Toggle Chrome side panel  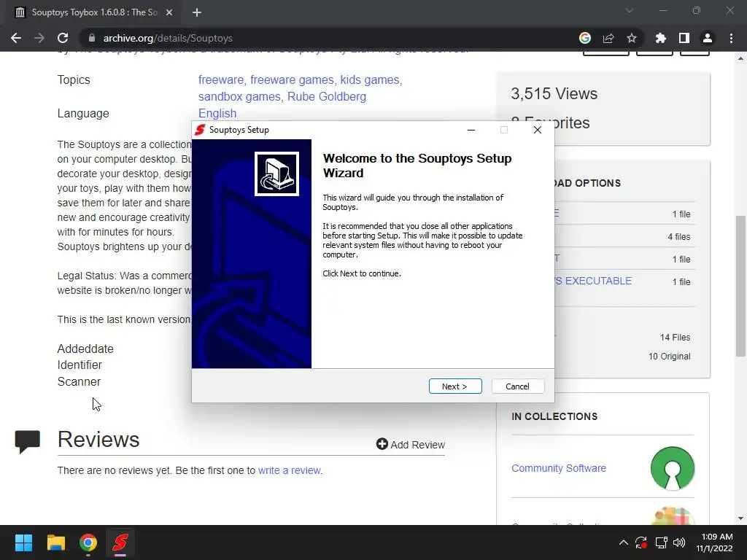point(684,38)
